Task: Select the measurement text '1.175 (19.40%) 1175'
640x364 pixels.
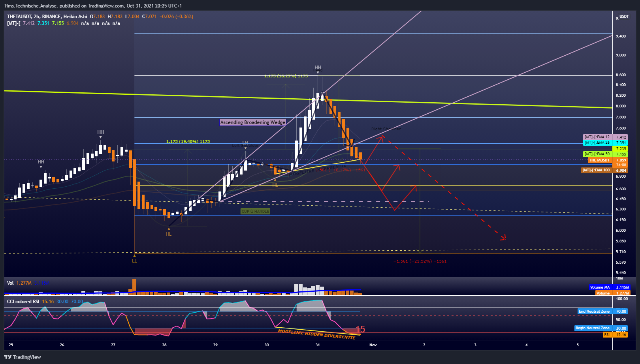Action: [188, 142]
